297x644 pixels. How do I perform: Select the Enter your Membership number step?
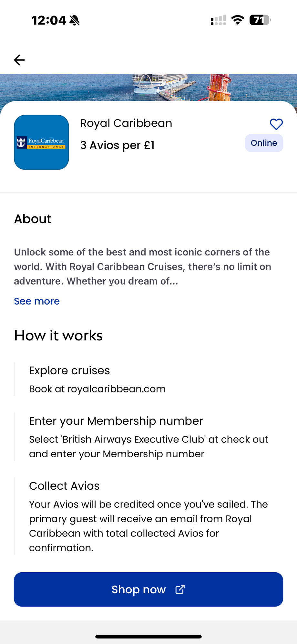[x=116, y=421]
